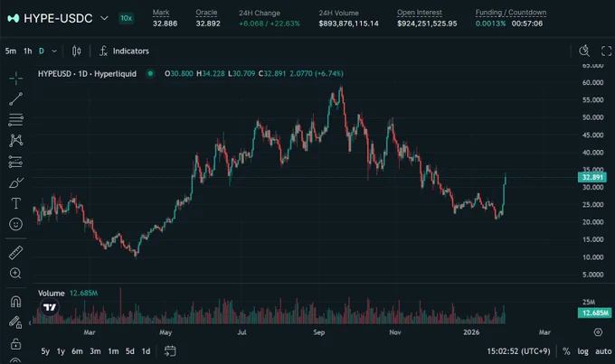
Task: Click the HYPE token logo icon
Action: pos(14,18)
